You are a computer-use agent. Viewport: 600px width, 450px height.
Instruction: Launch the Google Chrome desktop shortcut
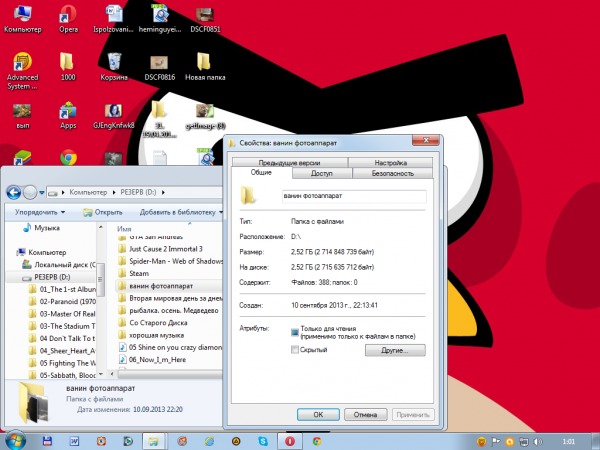click(68, 157)
